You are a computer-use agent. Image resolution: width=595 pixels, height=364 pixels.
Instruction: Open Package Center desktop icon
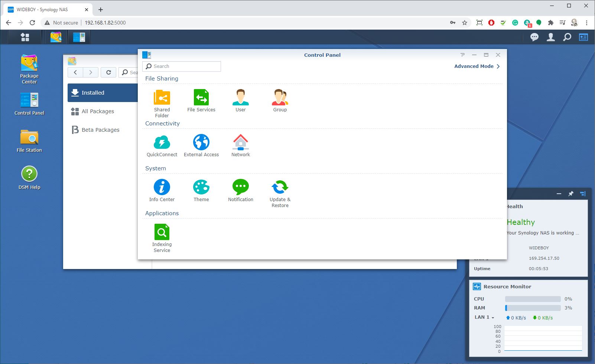29,69
